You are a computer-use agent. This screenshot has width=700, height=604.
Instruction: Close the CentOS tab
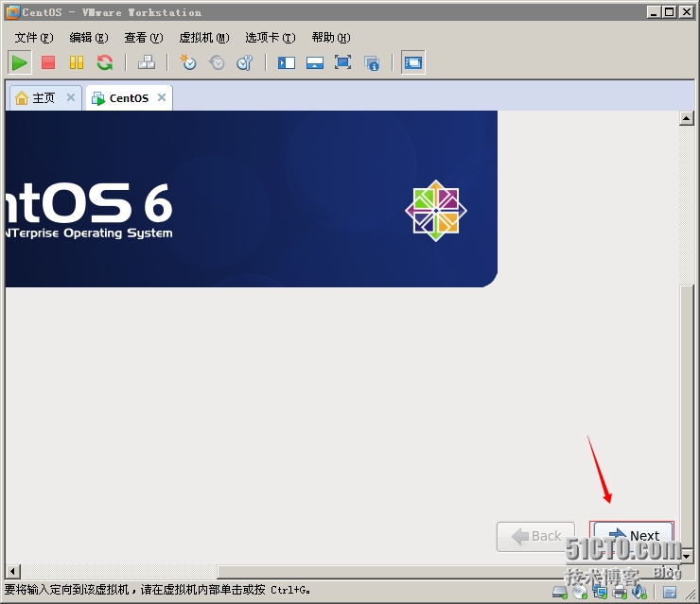click(162, 97)
